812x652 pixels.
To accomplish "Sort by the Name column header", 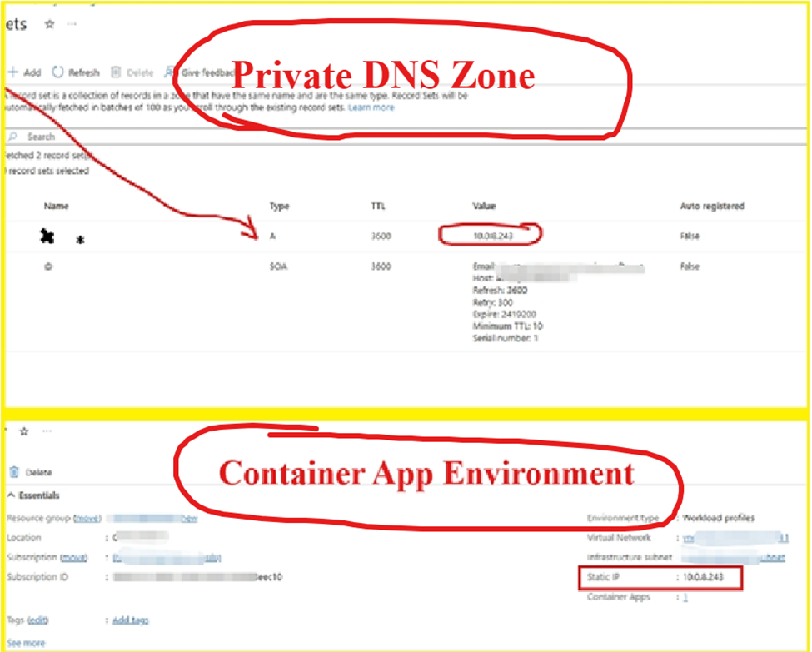I will point(56,206).
